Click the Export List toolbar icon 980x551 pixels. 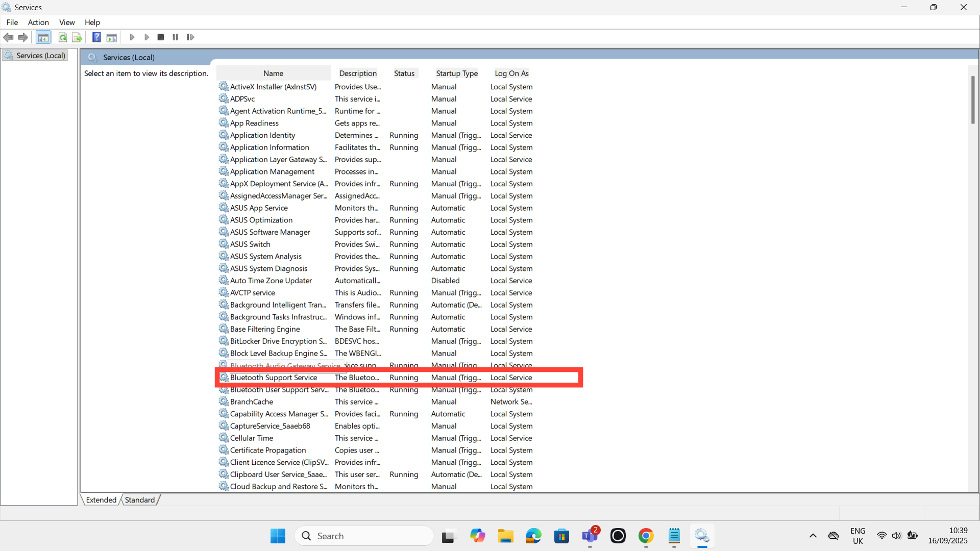77,37
